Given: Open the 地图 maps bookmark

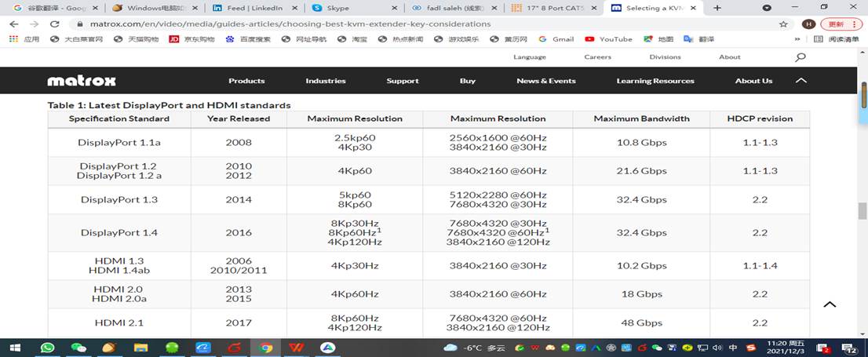Looking at the screenshot, I should [x=658, y=39].
